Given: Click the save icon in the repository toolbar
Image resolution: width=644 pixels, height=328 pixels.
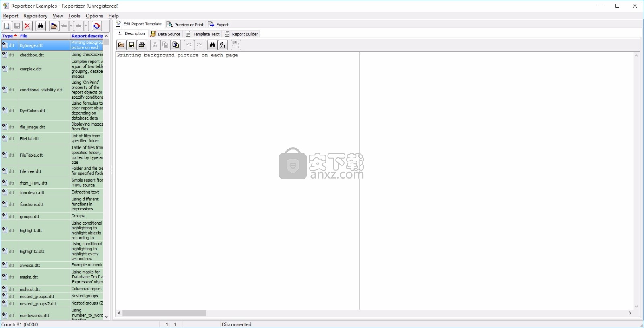Looking at the screenshot, I should 17,26.
